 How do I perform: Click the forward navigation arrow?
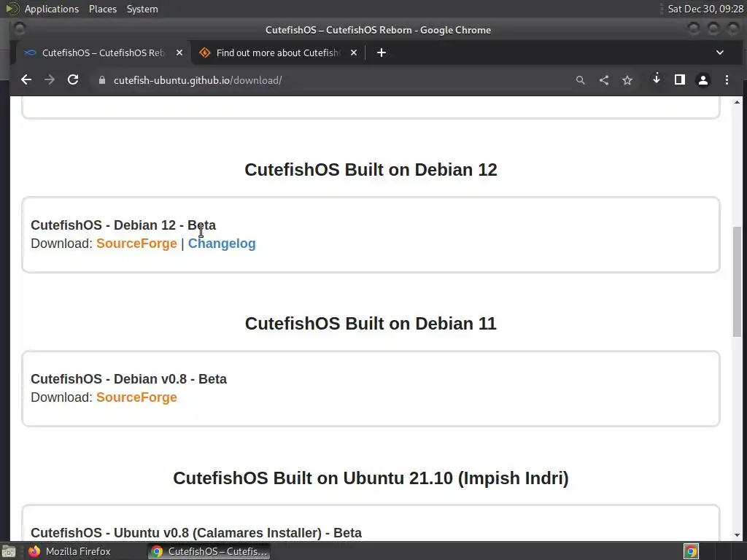(50, 80)
